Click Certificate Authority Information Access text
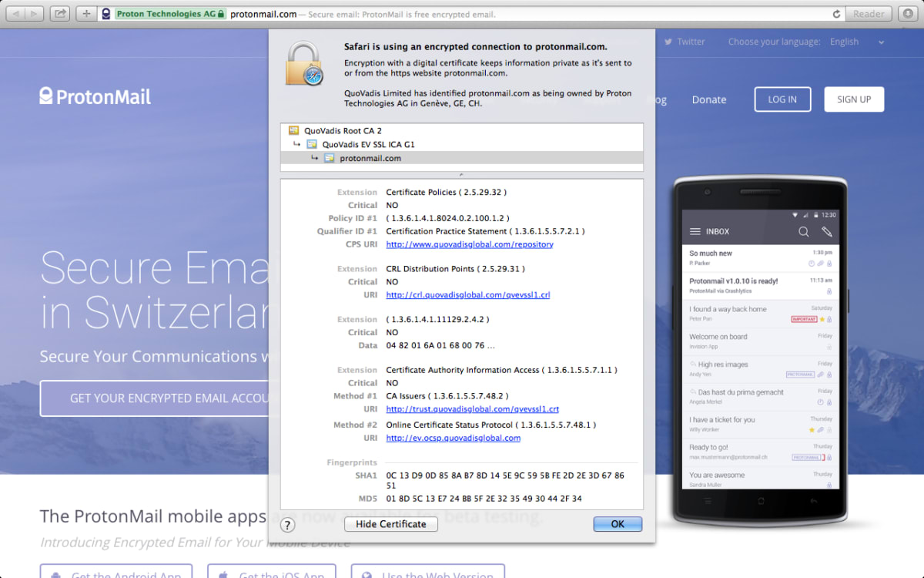Screen dimensions: 924x578 pos(501,370)
